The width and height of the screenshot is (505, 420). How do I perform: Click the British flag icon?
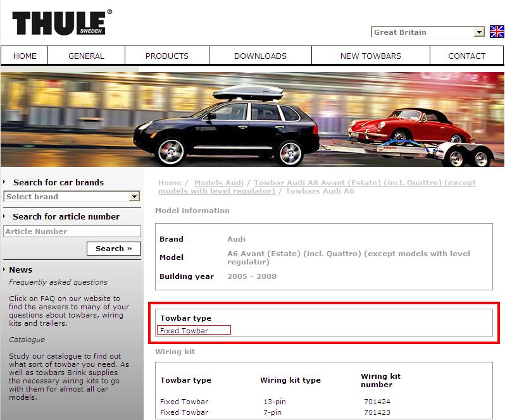497,32
